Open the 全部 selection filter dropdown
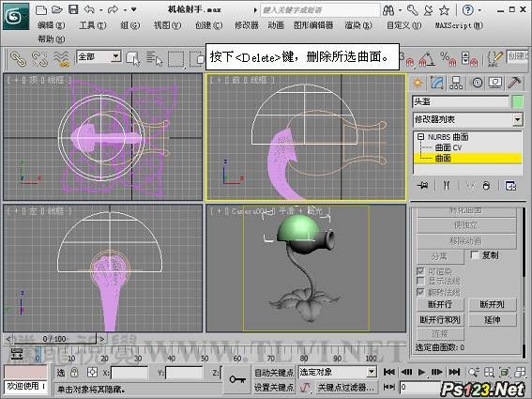The height and width of the screenshot is (399, 532). point(99,56)
